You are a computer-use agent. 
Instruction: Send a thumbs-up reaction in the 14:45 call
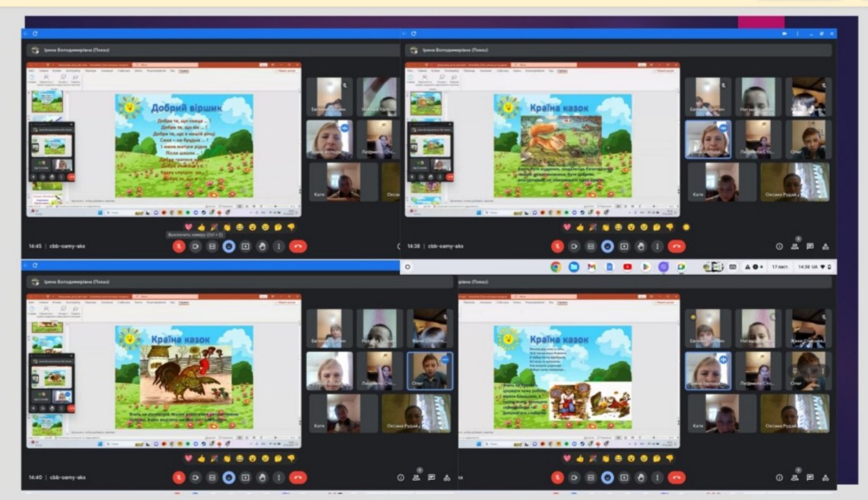[x=201, y=227]
